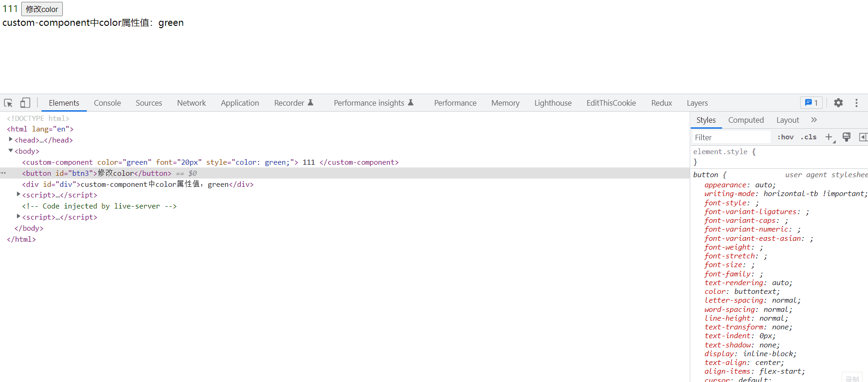Click the text-shadow: none declaration
Image resolution: width=868 pixels, height=382 pixels.
point(742,345)
